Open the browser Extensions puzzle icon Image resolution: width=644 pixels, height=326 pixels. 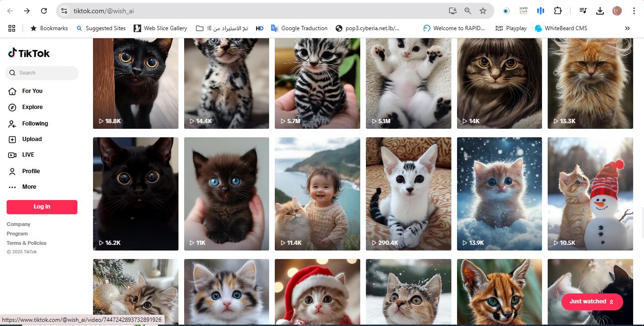(x=558, y=11)
